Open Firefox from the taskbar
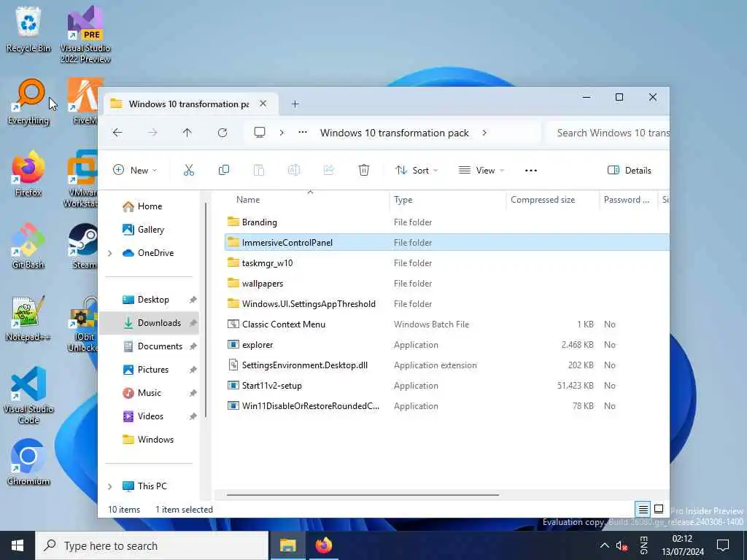This screenshot has height=560, width=747. [x=323, y=545]
